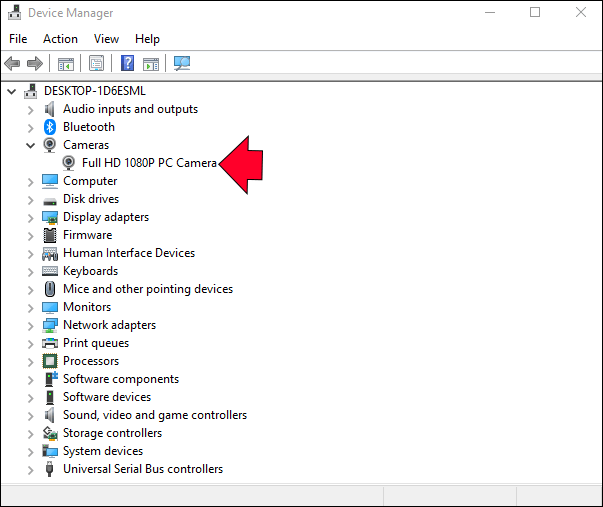Screen dimensions: 603x507
Task: Click the Display adapters category icon
Action: click(50, 217)
